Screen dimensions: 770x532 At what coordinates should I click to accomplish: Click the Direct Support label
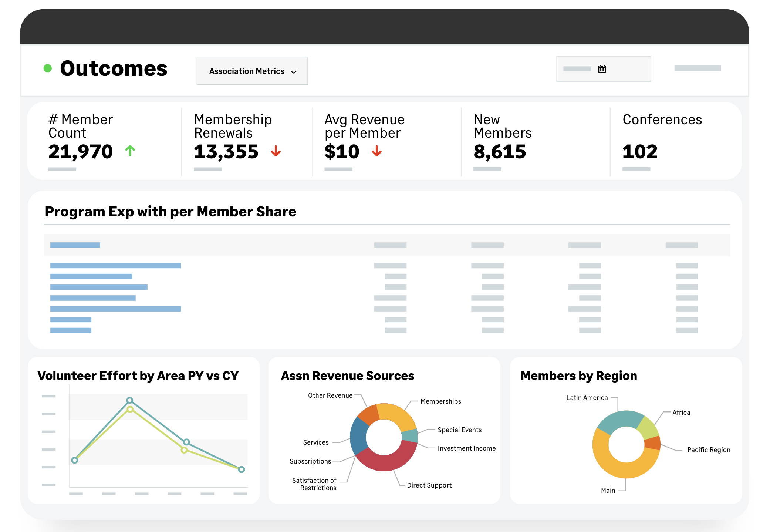[429, 485]
